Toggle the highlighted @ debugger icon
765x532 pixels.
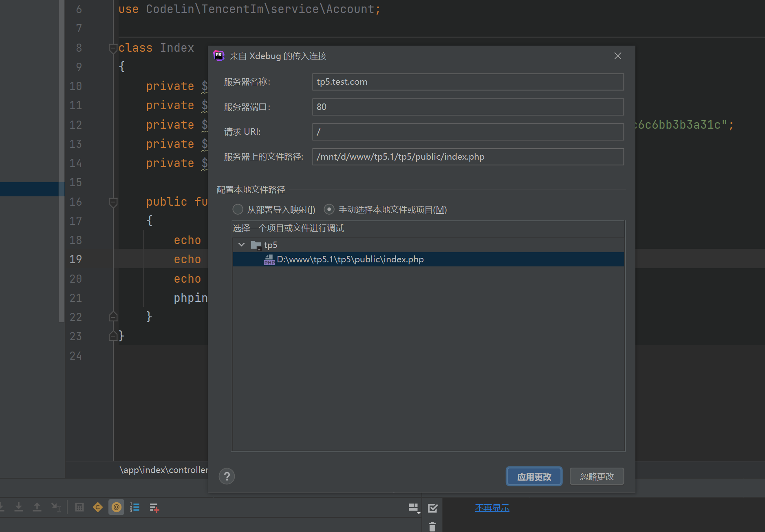coord(116,507)
